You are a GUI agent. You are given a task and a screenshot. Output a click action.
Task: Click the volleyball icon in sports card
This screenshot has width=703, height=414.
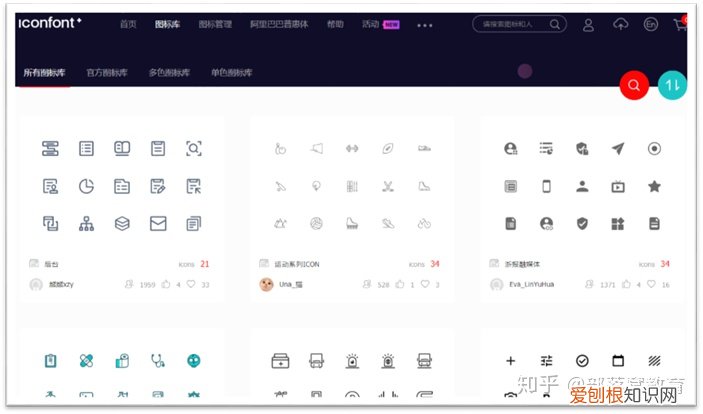coord(317,223)
